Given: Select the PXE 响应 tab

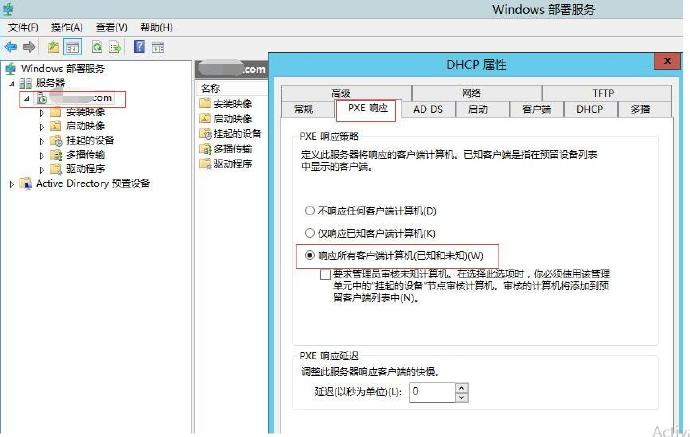Looking at the screenshot, I should (x=367, y=108).
